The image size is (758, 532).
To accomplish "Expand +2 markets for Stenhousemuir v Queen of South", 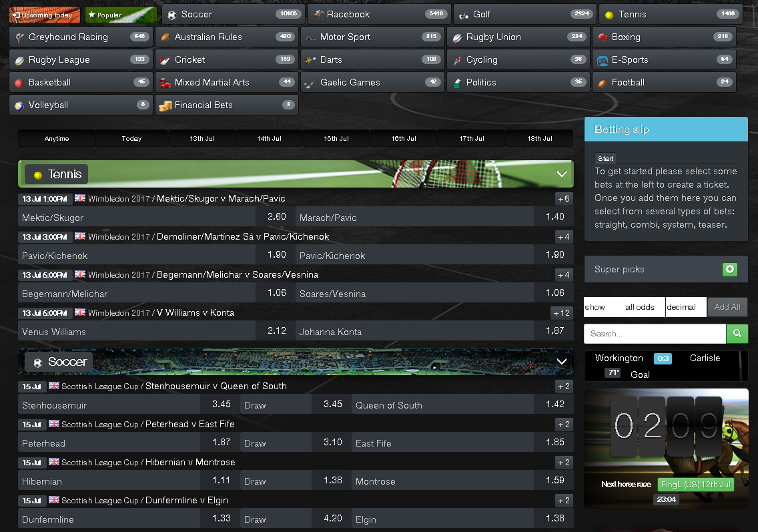I will point(564,386).
